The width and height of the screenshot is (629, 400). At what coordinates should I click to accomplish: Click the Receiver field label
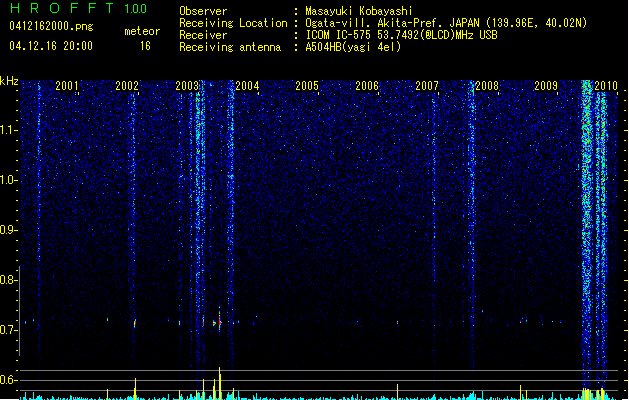click(x=203, y=35)
